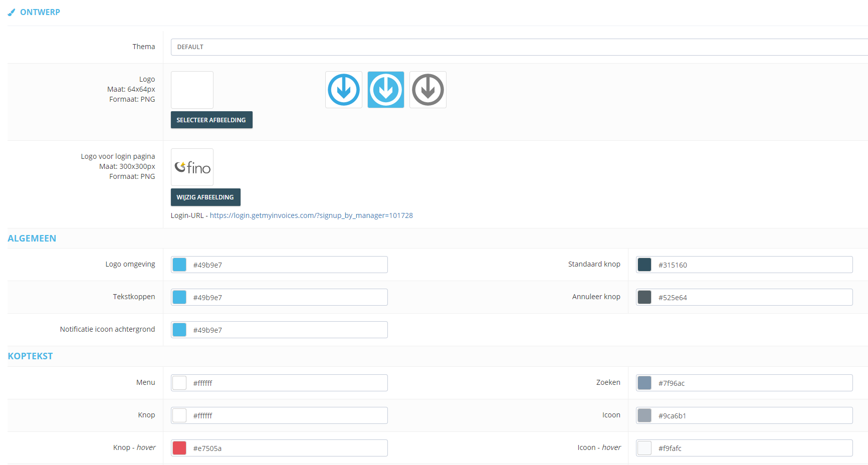Click the Logo voor login pagina label
The image size is (868, 465).
[118, 156]
